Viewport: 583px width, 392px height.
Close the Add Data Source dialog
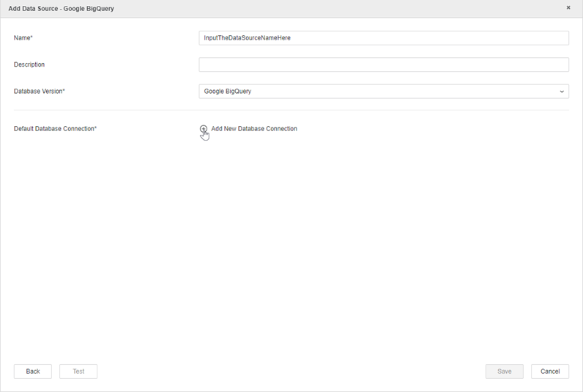tap(568, 8)
